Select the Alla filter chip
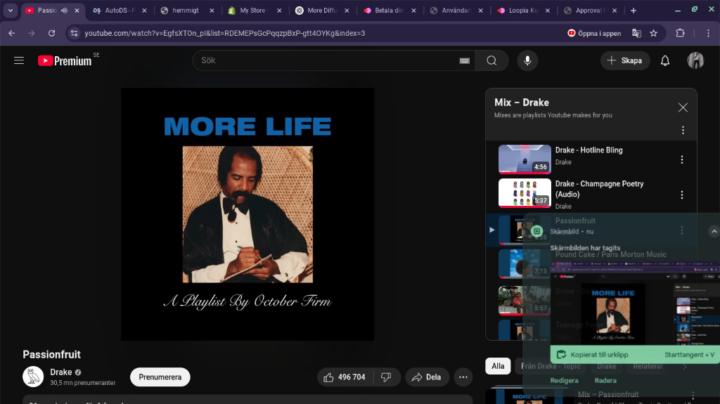Viewport: 720px width, 404px height. click(498, 366)
